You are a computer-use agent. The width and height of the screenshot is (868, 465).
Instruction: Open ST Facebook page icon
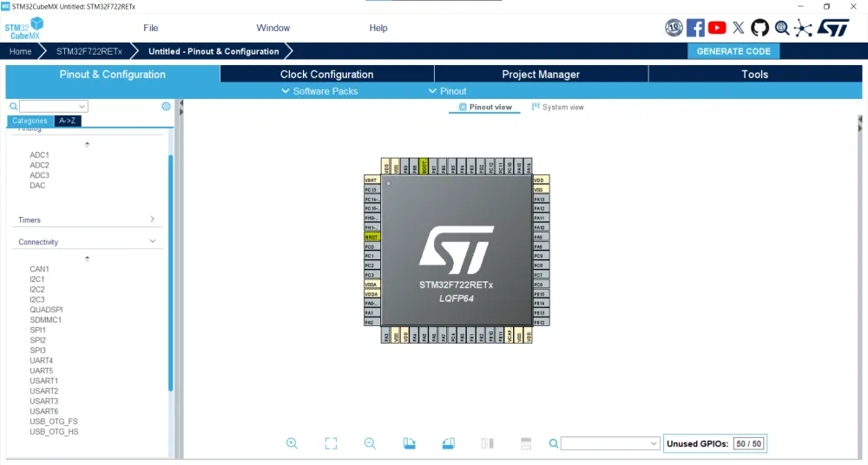(x=695, y=28)
